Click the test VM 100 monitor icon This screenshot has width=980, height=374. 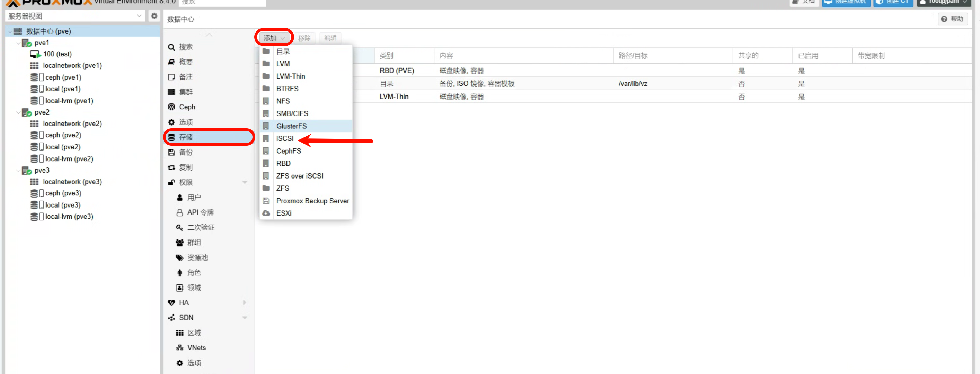pyautogui.click(x=35, y=54)
